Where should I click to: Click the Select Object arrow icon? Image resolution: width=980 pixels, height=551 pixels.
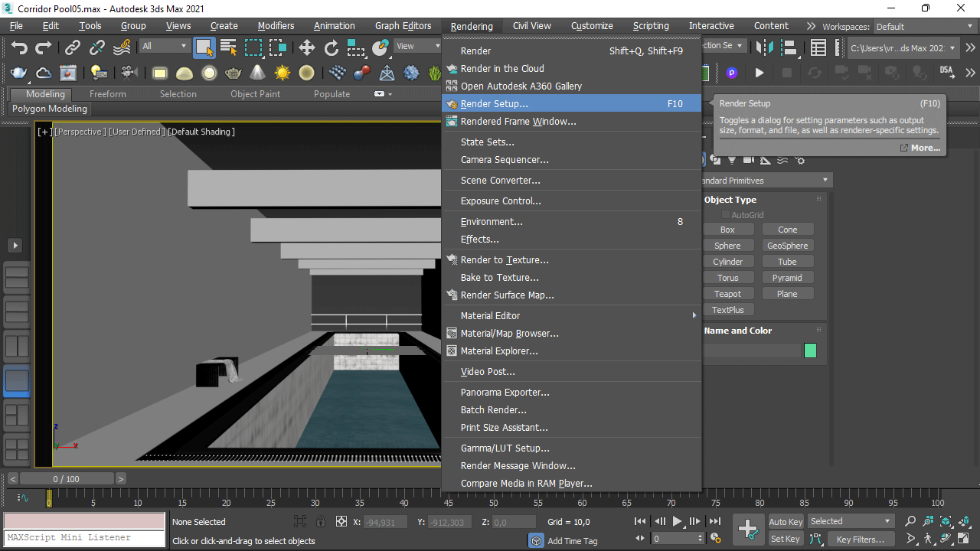[x=203, y=47]
